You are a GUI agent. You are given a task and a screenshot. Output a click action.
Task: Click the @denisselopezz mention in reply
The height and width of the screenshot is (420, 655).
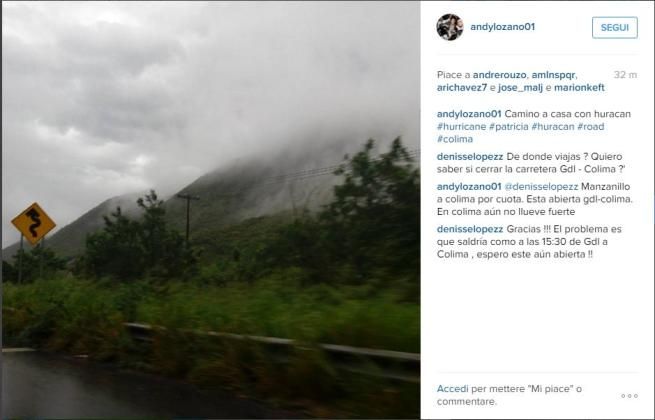tap(541, 187)
